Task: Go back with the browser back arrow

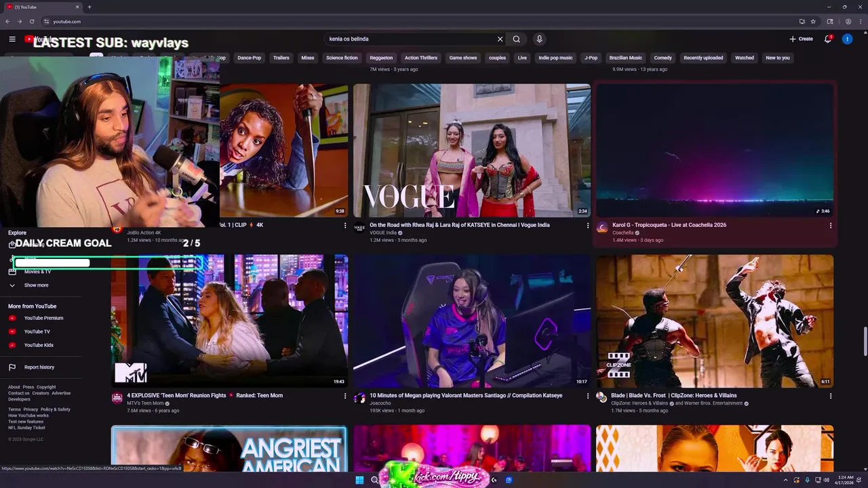Action: point(7,22)
